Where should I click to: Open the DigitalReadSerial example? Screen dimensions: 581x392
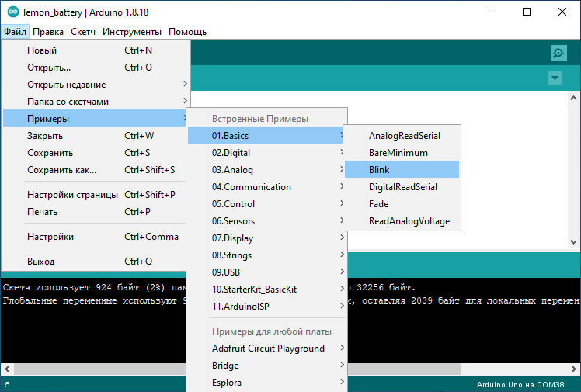pyautogui.click(x=402, y=186)
